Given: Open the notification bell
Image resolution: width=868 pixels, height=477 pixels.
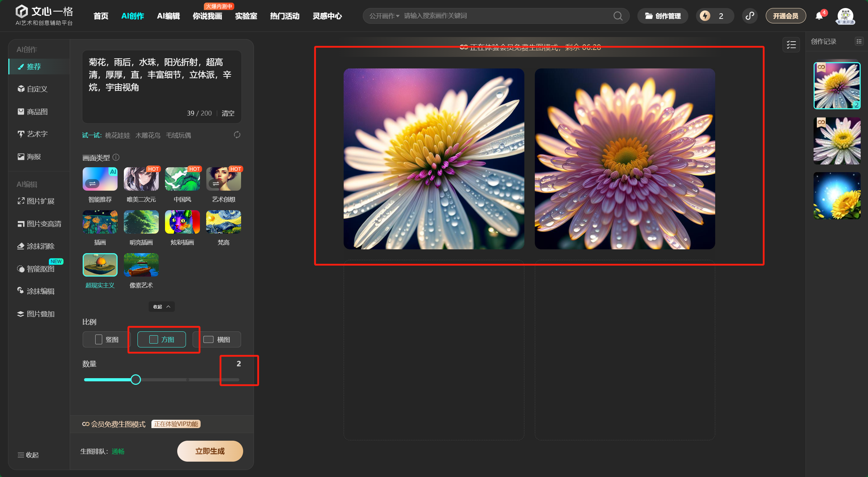Looking at the screenshot, I should [819, 16].
